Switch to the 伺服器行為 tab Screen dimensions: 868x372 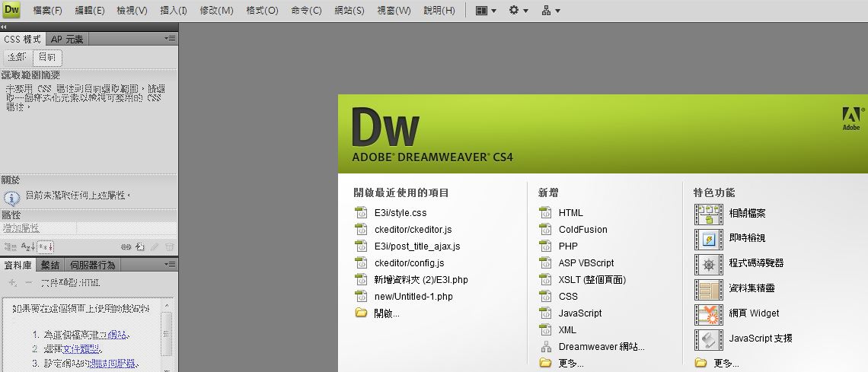coord(93,265)
